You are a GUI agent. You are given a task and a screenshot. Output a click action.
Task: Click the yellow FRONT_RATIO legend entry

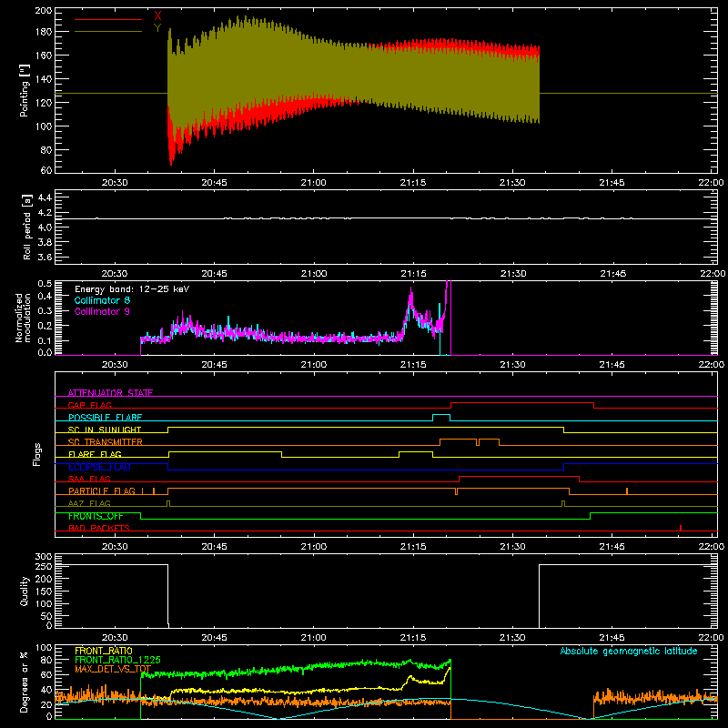(104, 651)
